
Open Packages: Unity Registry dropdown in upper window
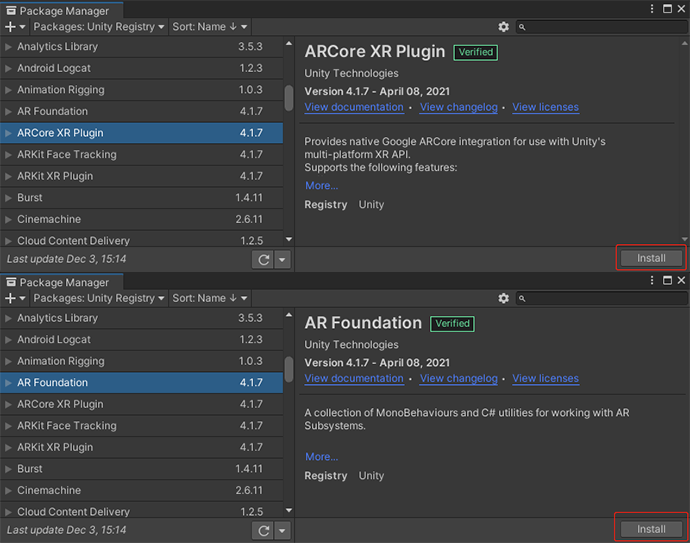click(x=99, y=27)
